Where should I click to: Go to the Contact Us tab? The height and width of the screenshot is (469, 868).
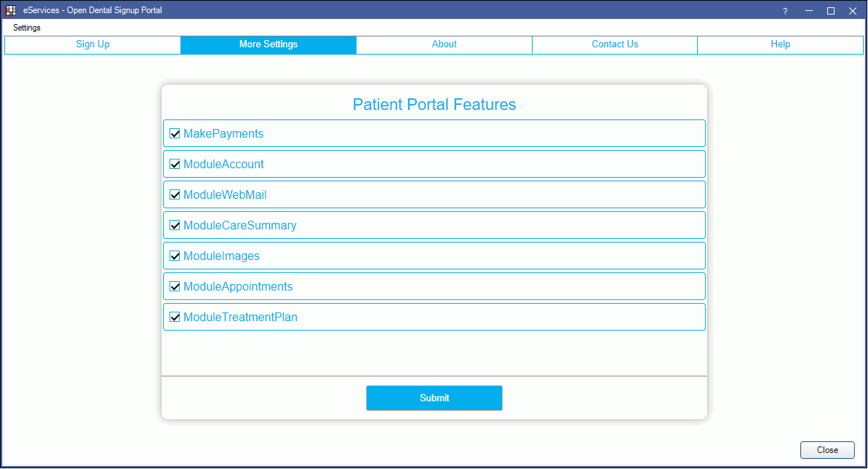pyautogui.click(x=615, y=45)
